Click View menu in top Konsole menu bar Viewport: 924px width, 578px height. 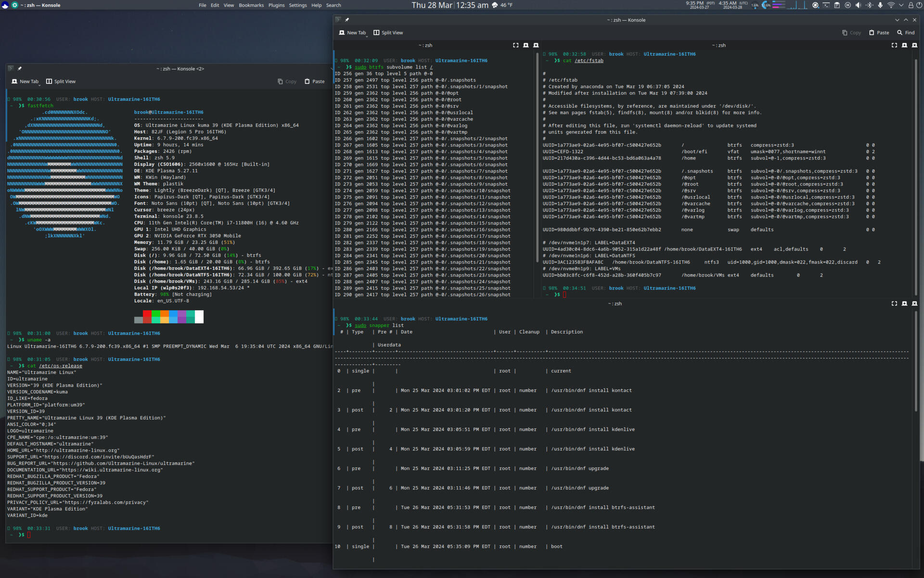228,5
